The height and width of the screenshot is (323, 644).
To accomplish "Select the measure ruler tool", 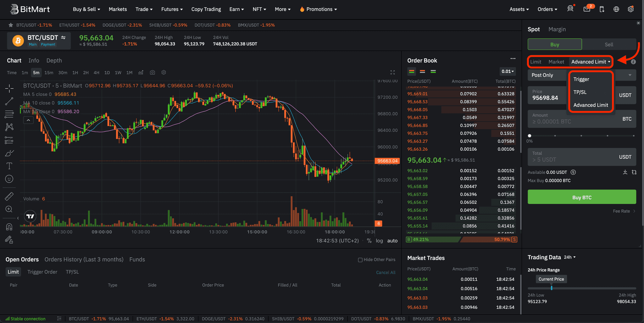I will coord(9,196).
